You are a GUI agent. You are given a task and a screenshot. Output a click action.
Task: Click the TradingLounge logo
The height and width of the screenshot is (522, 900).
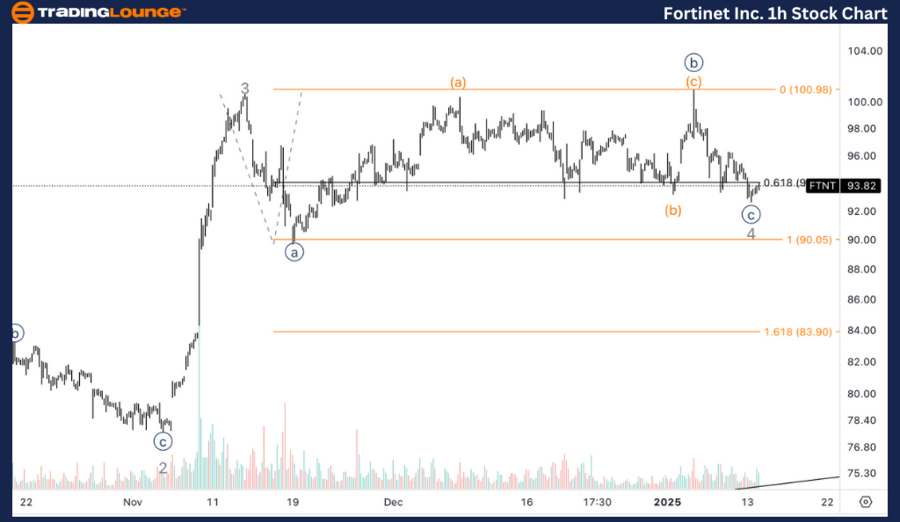point(96,13)
